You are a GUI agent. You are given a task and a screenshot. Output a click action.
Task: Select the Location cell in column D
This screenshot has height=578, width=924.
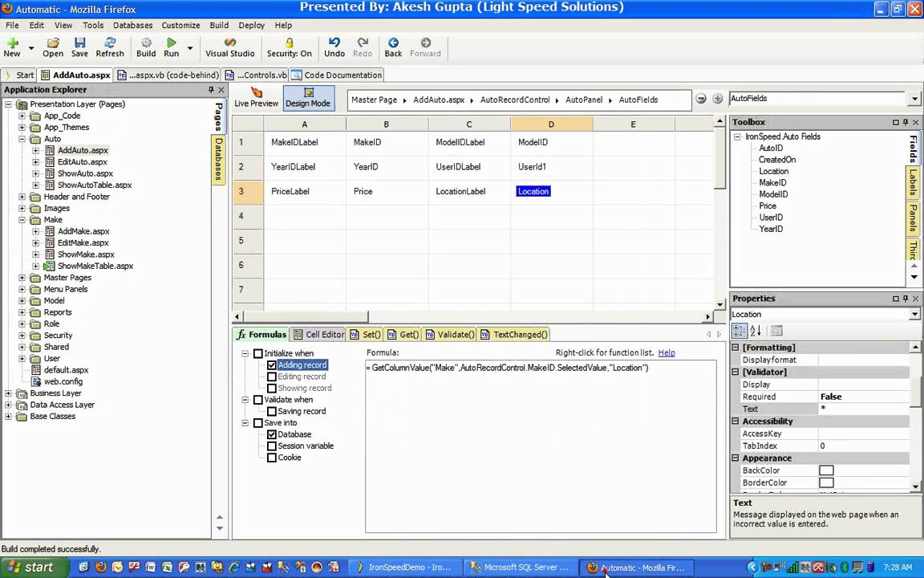(533, 192)
